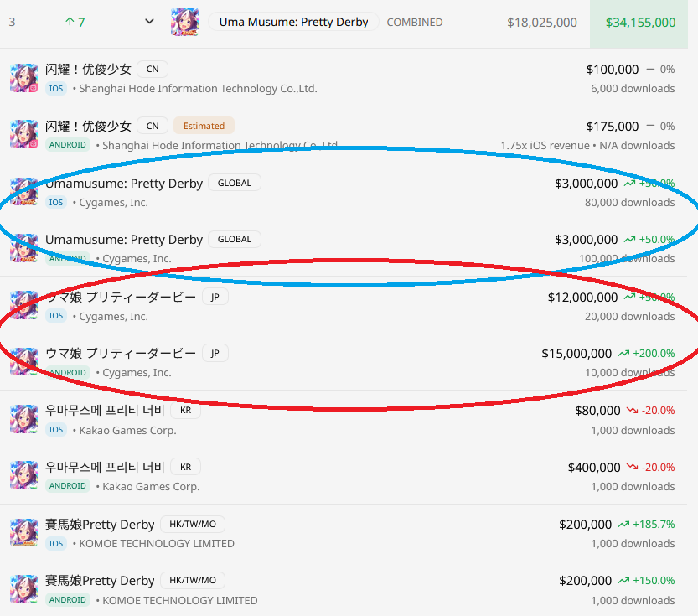Open the HK/TW/MO iOS app icon
The height and width of the screenshot is (616, 698).
(24, 533)
